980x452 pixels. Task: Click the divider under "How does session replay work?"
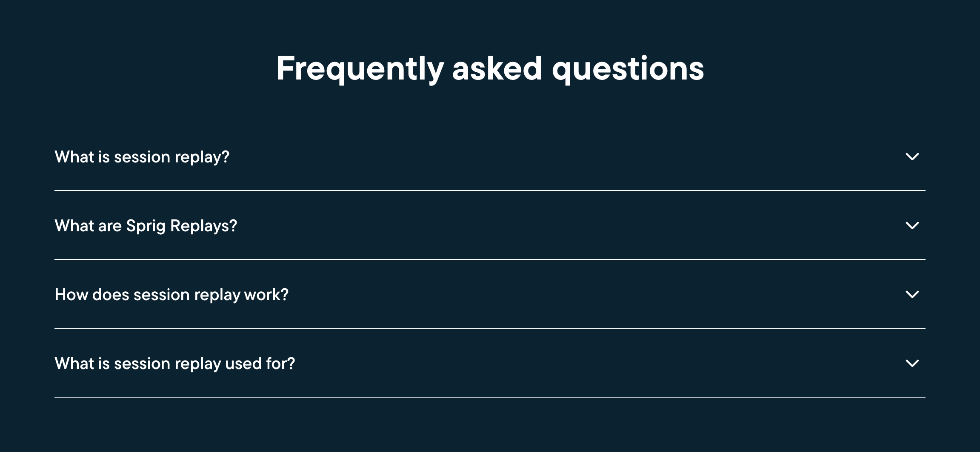tap(490, 328)
